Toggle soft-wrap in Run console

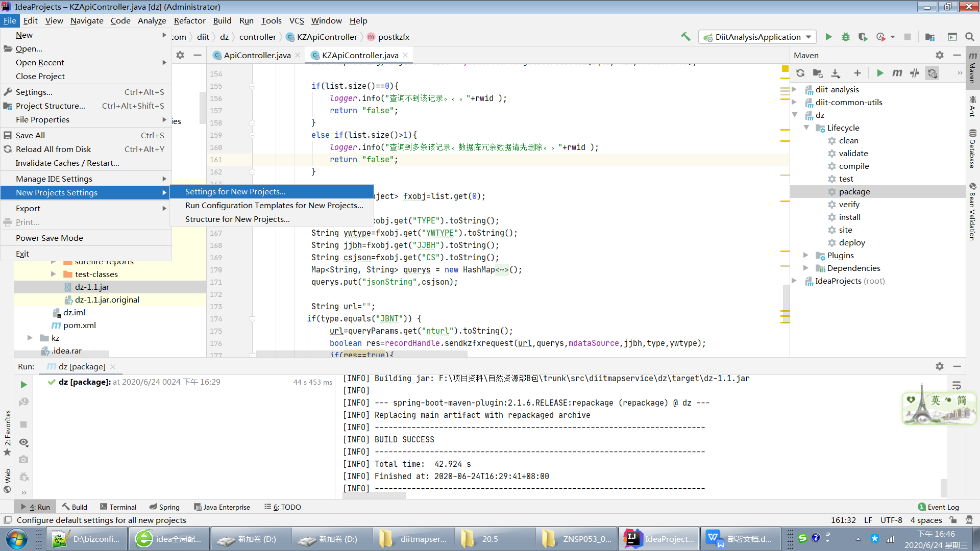[x=957, y=385]
